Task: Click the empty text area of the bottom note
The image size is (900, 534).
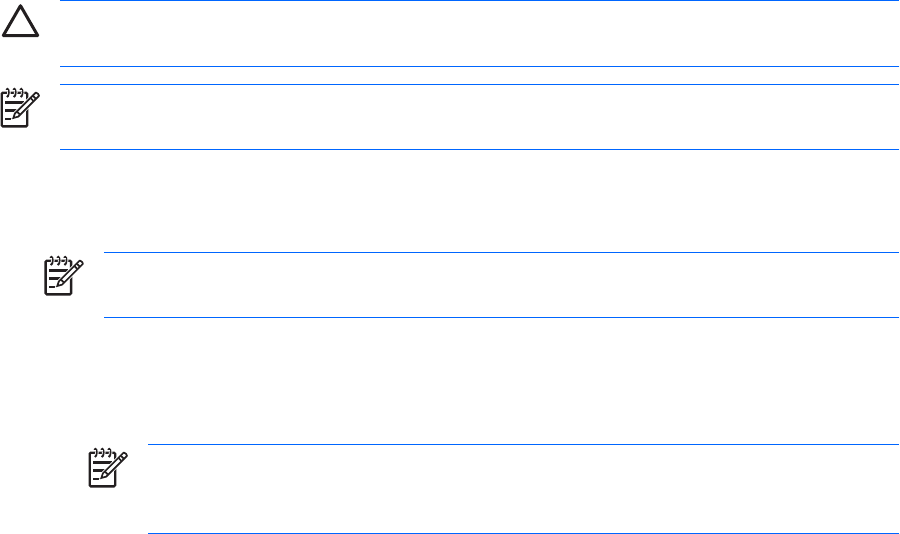Action: coord(522,489)
